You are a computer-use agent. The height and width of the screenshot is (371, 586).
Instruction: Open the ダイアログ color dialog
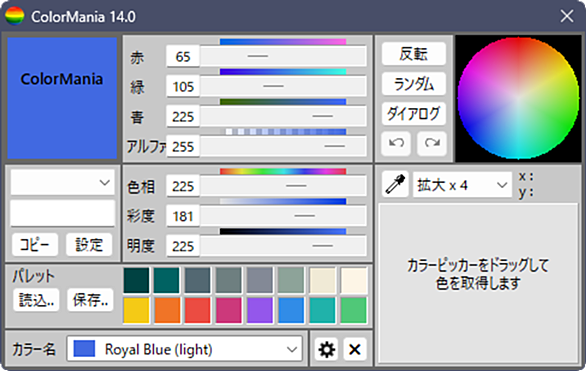[414, 114]
